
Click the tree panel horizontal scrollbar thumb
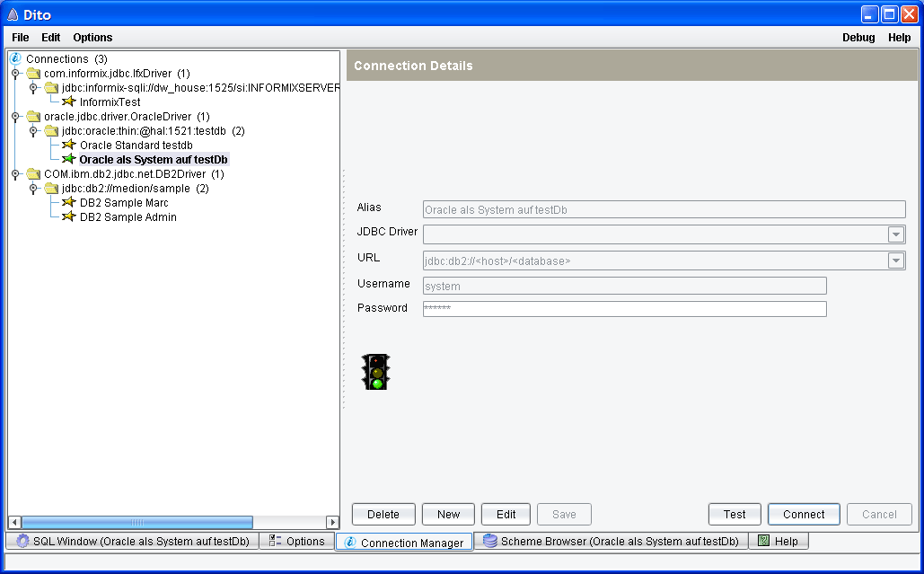pyautogui.click(x=136, y=522)
